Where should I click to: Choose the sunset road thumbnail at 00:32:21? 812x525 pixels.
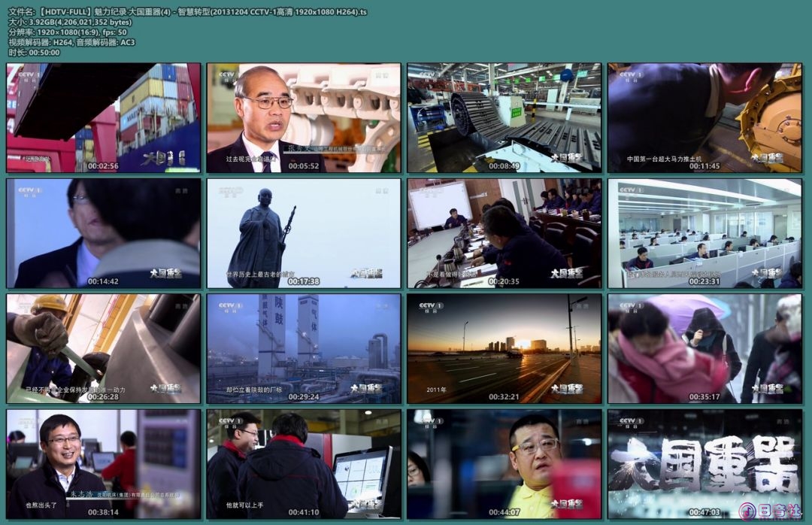point(504,349)
